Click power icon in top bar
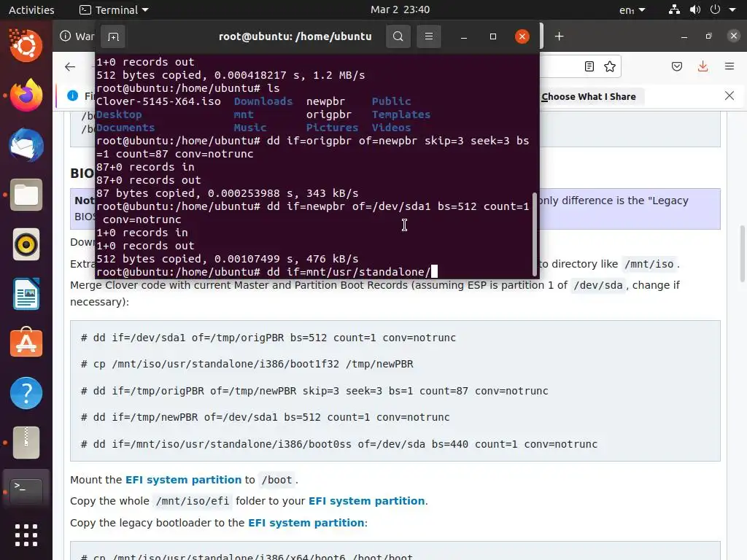This screenshot has height=560, width=747. coord(715,9)
